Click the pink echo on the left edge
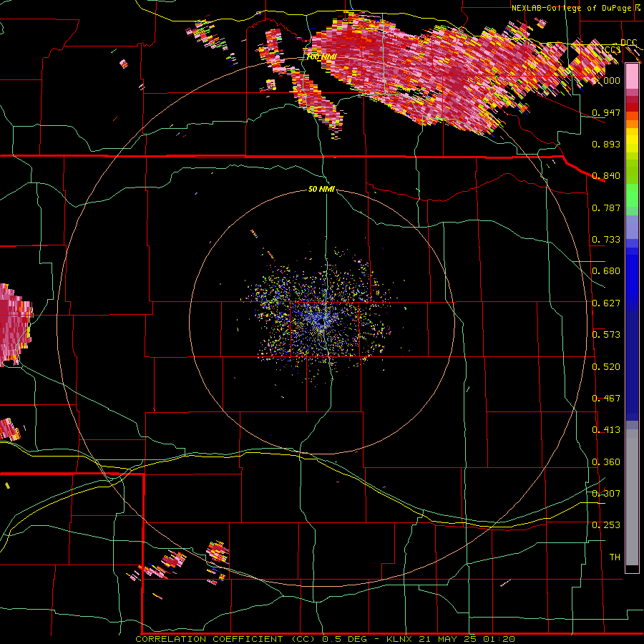644x644 pixels. tap(14, 324)
